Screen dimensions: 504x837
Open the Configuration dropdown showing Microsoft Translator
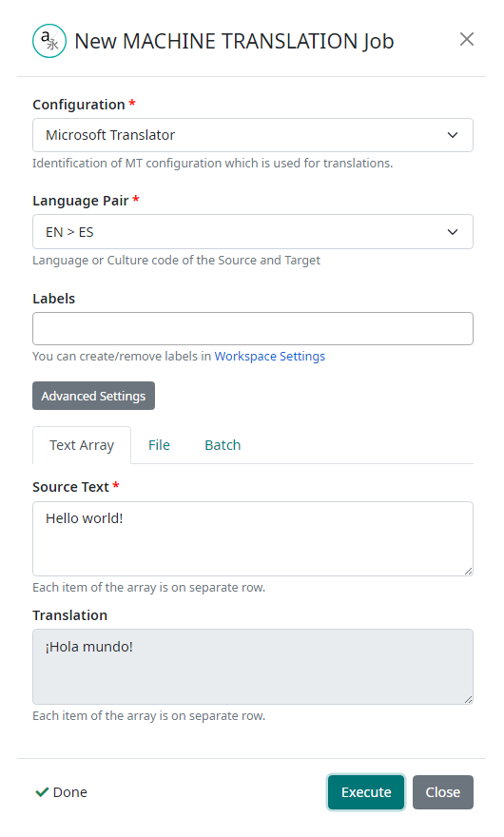[x=253, y=135]
